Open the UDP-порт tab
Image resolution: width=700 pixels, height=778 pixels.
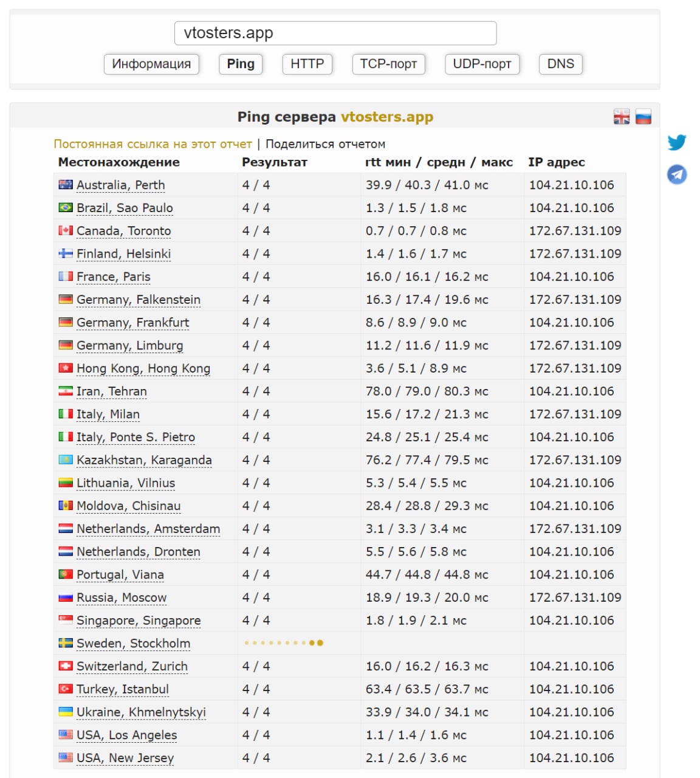click(482, 64)
